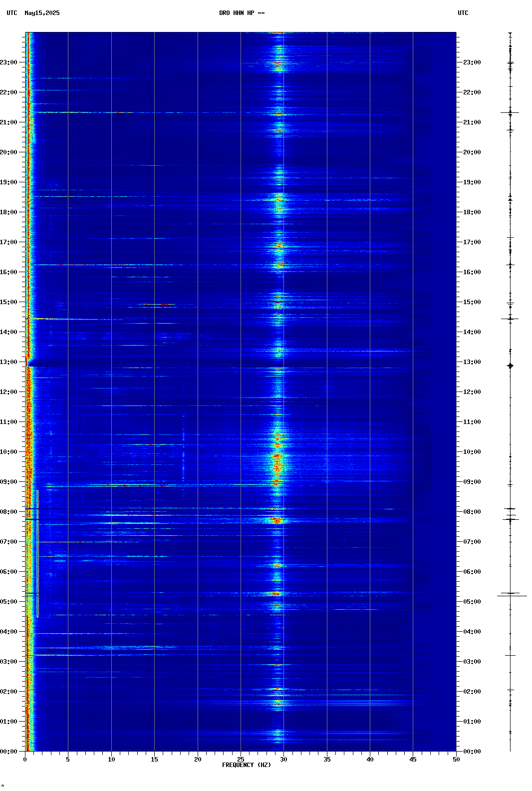Select 08:00 on the right time axis
Image resolution: width=532 pixels, height=791 pixels.
[472, 512]
